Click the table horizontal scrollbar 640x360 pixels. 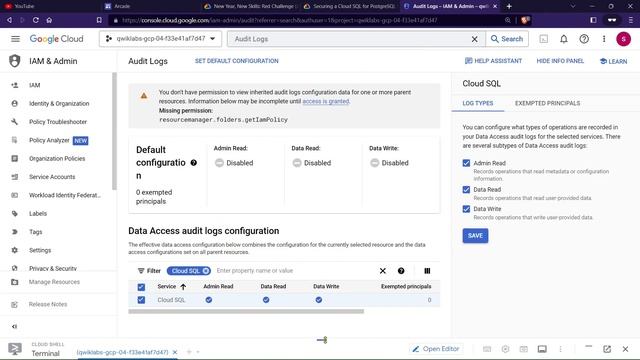pos(246,311)
